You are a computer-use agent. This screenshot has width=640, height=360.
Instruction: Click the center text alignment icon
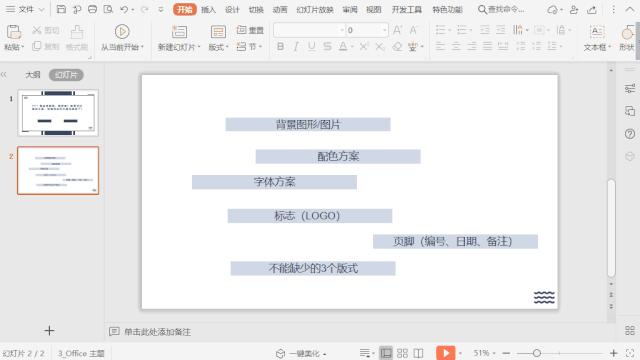coord(456,47)
